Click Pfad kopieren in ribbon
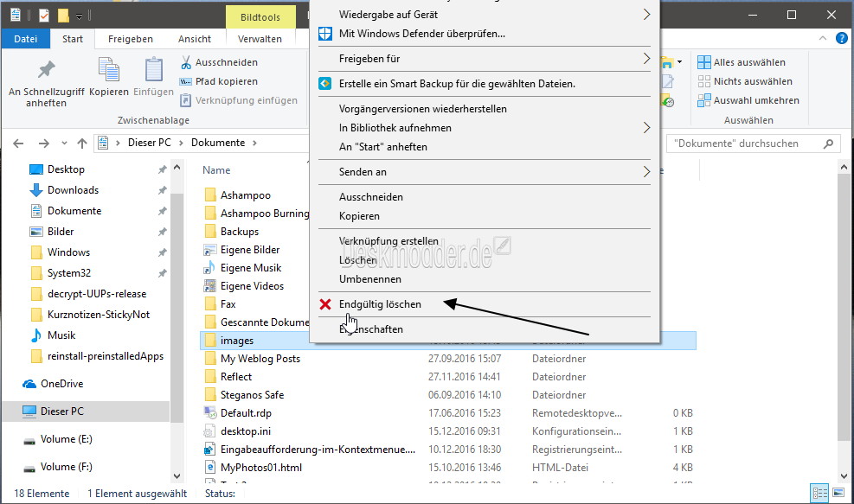Screen dimensions: 854x504 tap(219, 81)
